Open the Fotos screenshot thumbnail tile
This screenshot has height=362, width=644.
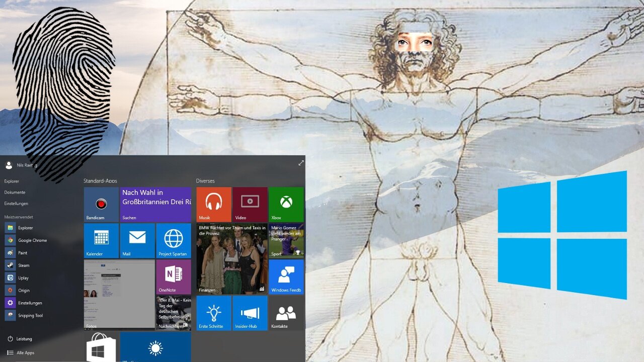pyautogui.click(x=119, y=295)
